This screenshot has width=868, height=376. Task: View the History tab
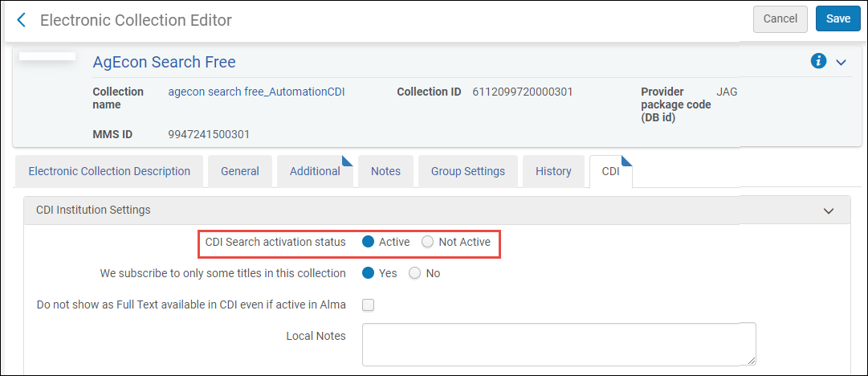(x=553, y=171)
